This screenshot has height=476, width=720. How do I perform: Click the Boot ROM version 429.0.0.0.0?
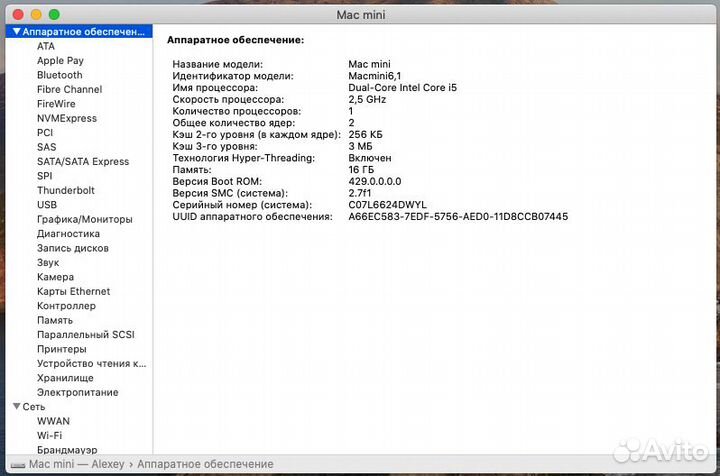pyautogui.click(x=375, y=181)
